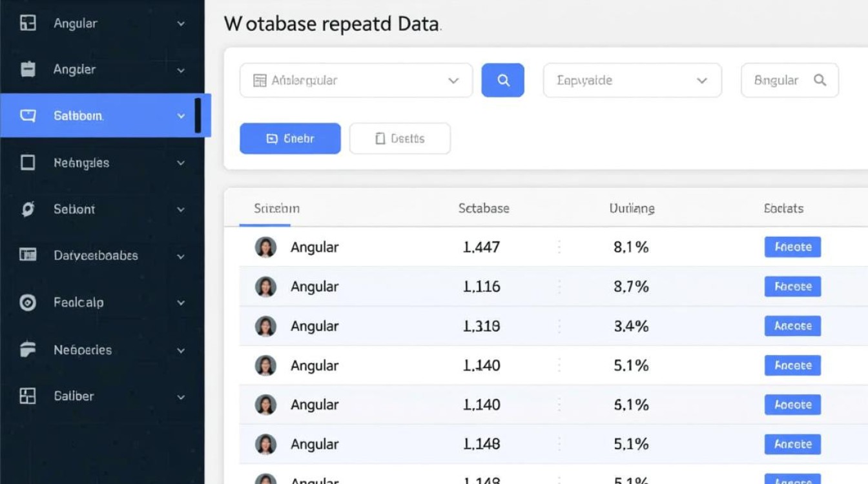Open the table icon next to "Datveetbaabes"
The height and width of the screenshot is (484, 868).
[29, 256]
